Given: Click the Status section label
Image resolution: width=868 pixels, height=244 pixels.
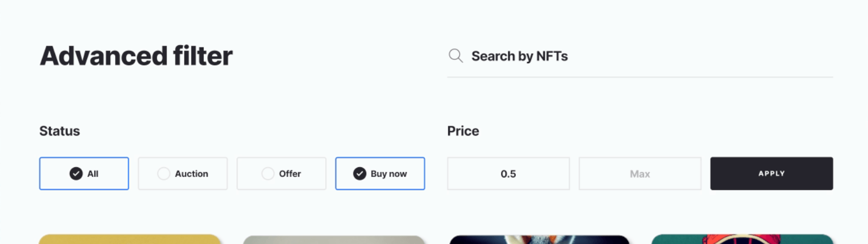Looking at the screenshot, I should point(59,131).
